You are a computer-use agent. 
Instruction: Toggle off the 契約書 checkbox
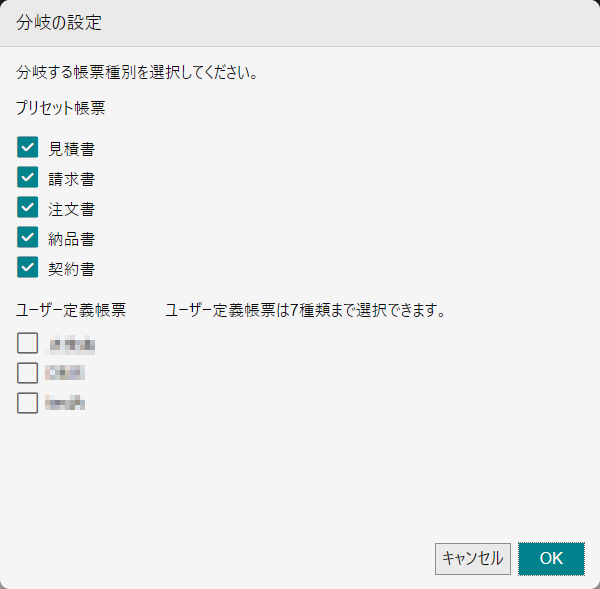[28, 267]
